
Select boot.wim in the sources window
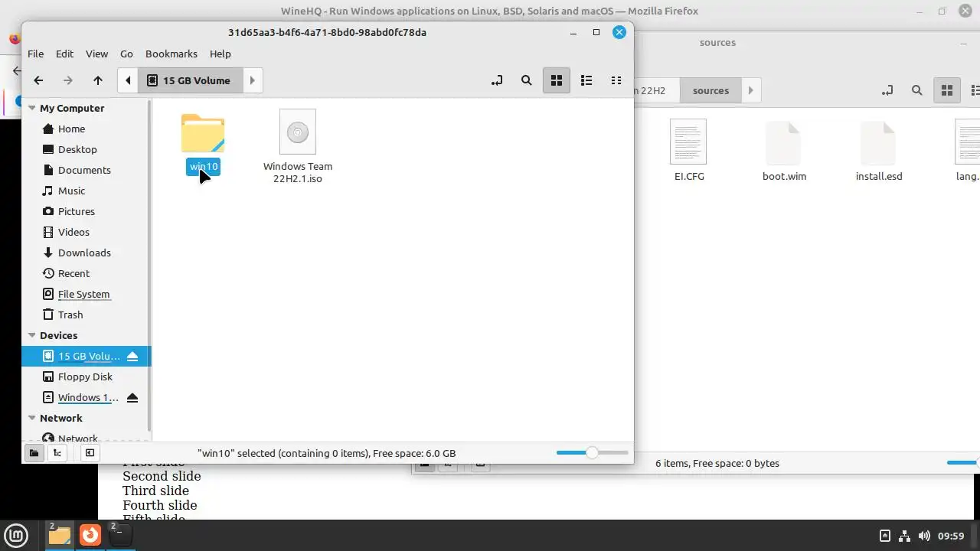[x=784, y=151]
